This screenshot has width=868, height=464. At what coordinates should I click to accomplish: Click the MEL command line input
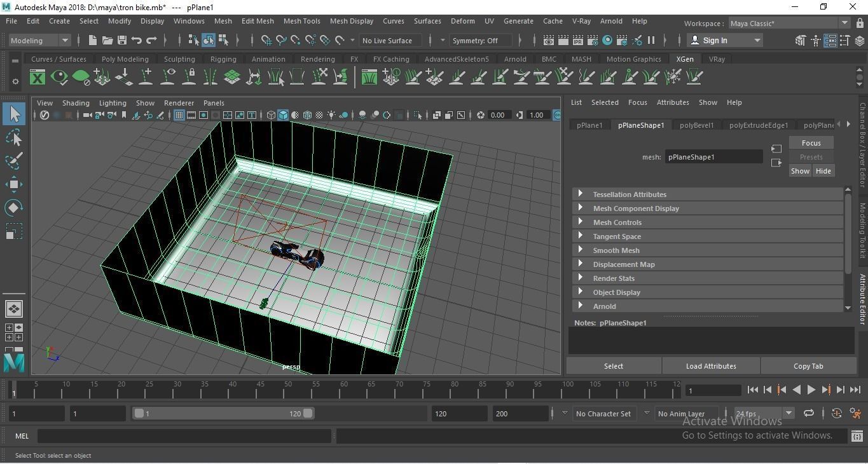184,436
